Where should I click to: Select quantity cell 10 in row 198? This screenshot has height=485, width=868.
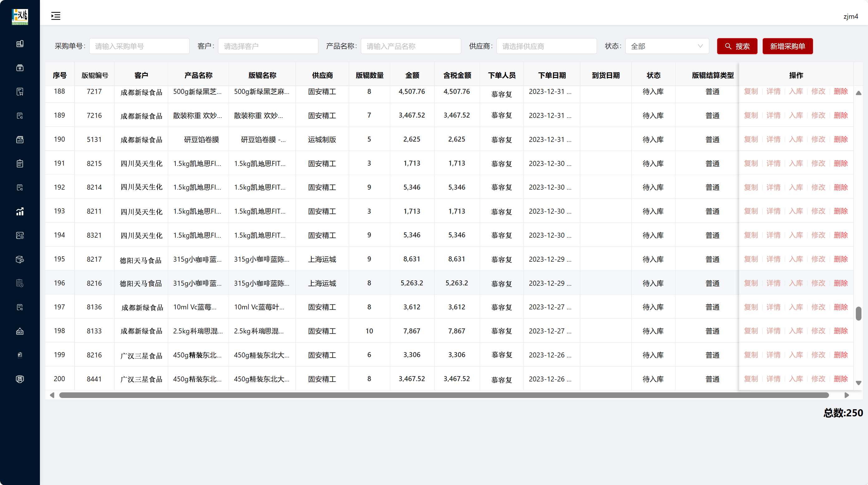tap(369, 331)
